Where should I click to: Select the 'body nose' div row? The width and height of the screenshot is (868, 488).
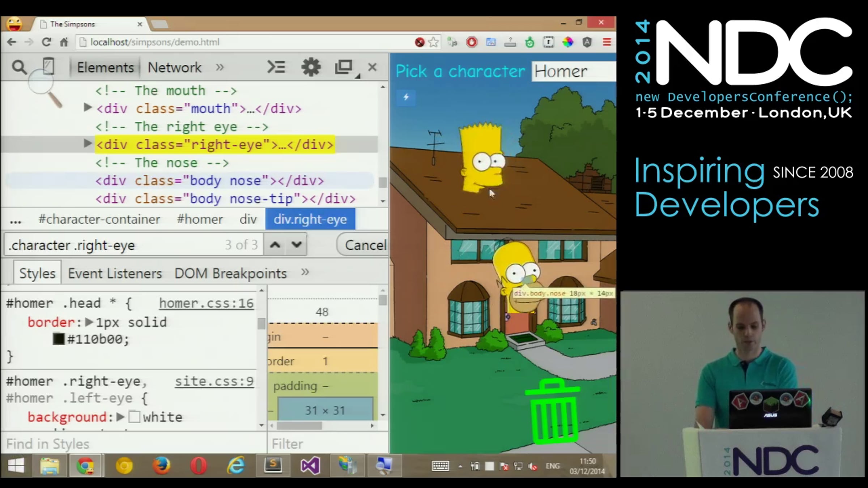pos(209,181)
